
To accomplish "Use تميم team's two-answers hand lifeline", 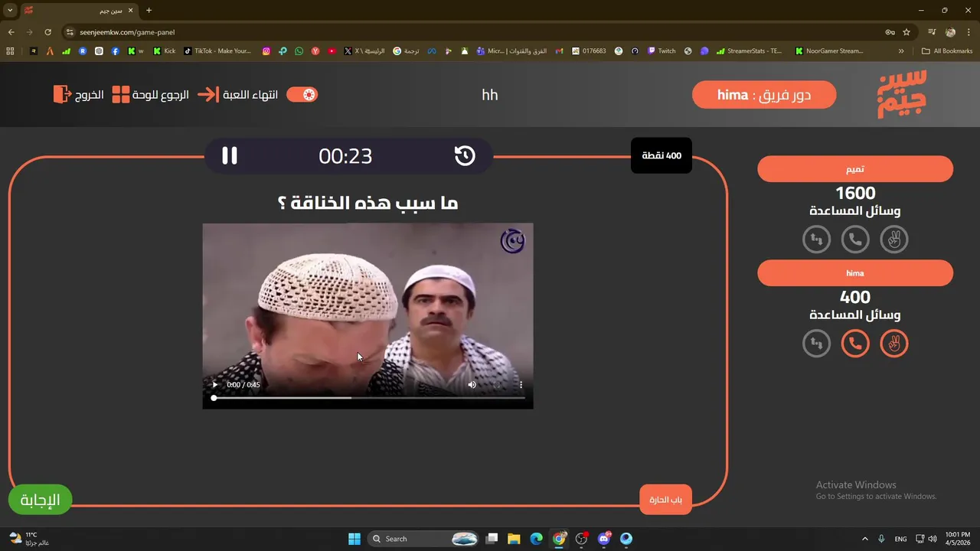I will coord(894,240).
